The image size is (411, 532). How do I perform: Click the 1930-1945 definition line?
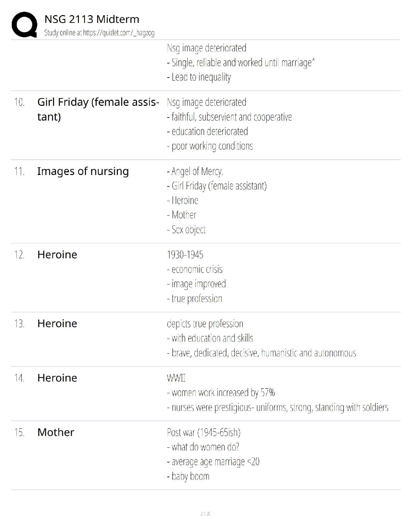point(185,255)
